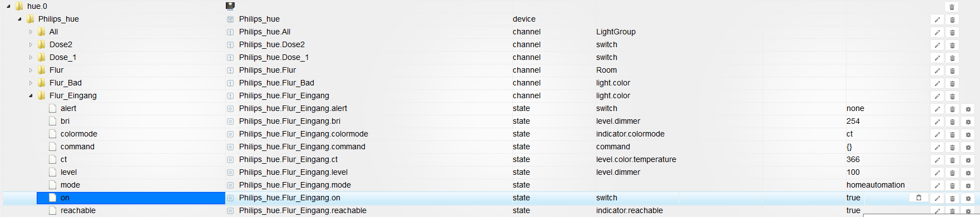
Task: Copy value of the on state
Action: pos(919,198)
